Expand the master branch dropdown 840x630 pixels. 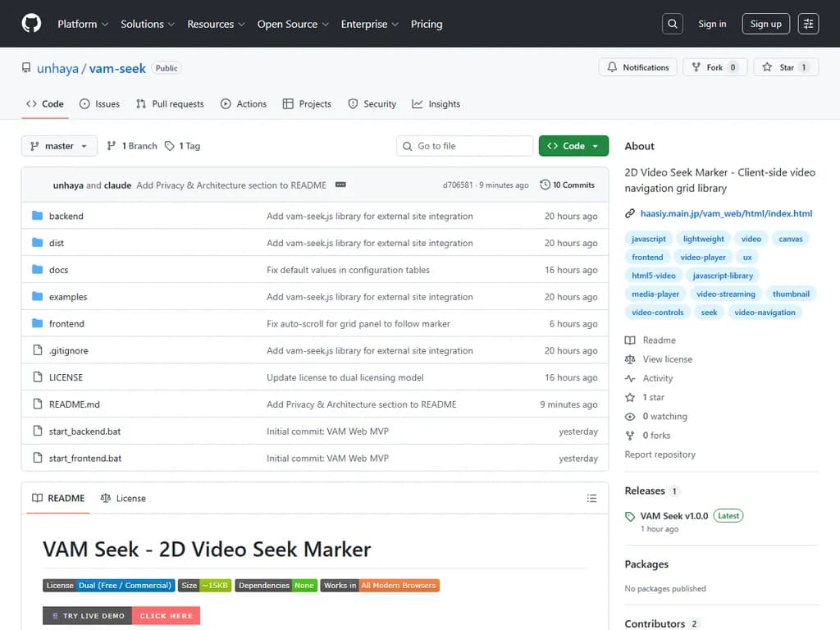[59, 146]
